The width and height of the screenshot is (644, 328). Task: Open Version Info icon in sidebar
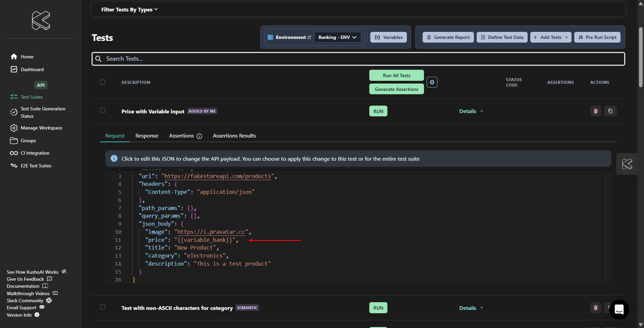coord(37,315)
